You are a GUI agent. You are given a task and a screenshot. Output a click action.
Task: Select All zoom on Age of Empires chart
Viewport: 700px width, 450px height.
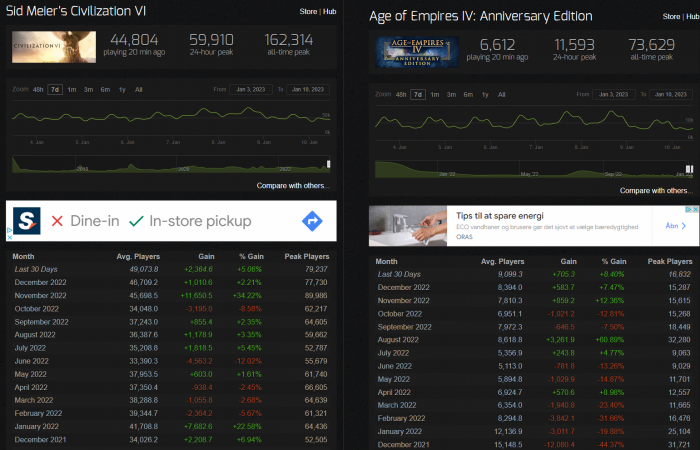point(501,95)
